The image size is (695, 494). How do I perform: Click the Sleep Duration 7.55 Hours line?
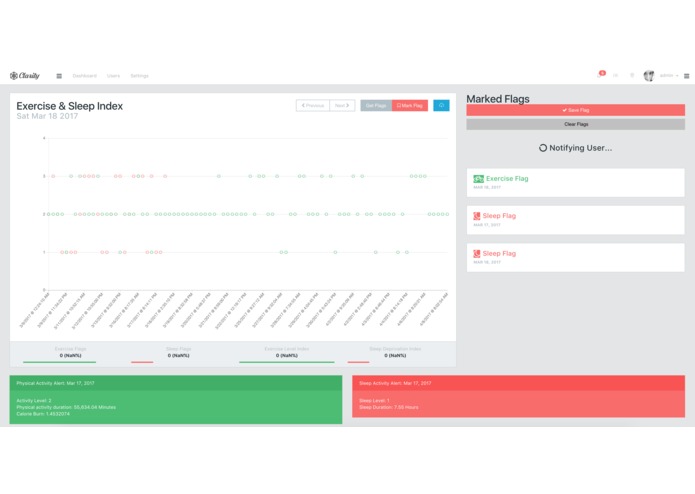tap(389, 407)
